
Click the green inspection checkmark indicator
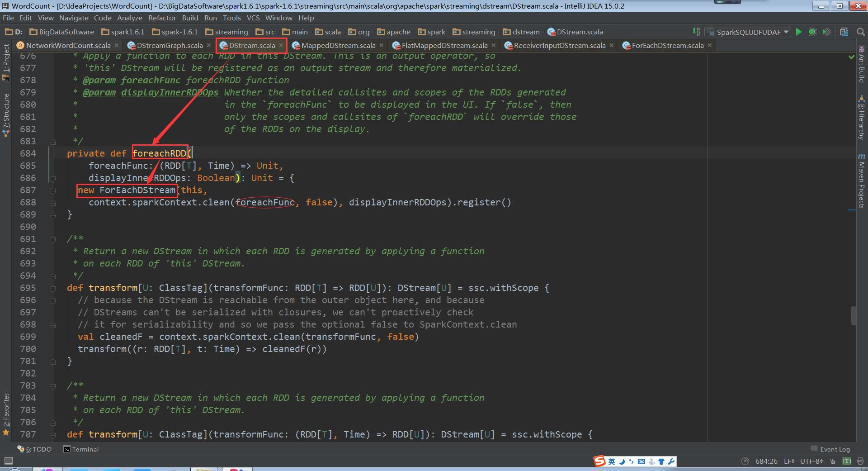click(852, 57)
